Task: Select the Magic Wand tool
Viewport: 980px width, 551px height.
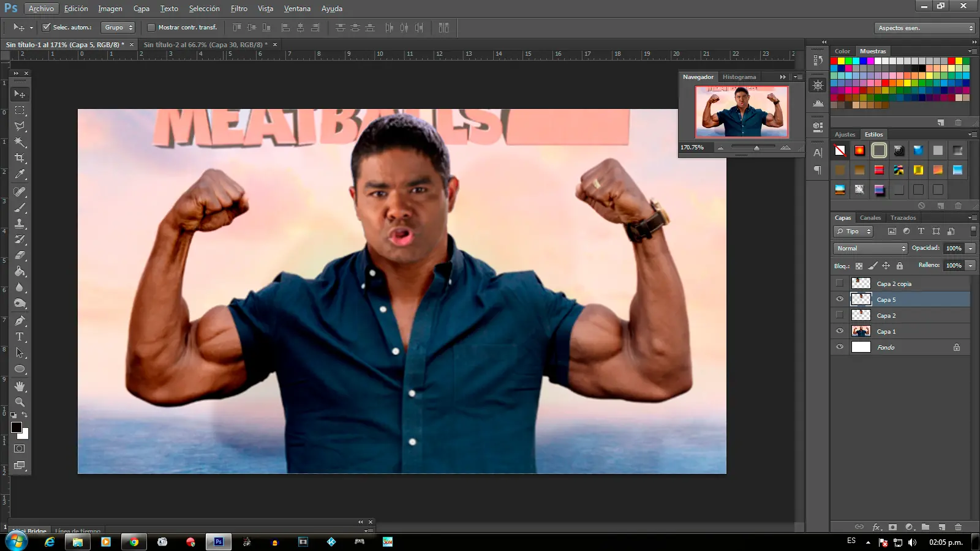Action: click(x=20, y=142)
